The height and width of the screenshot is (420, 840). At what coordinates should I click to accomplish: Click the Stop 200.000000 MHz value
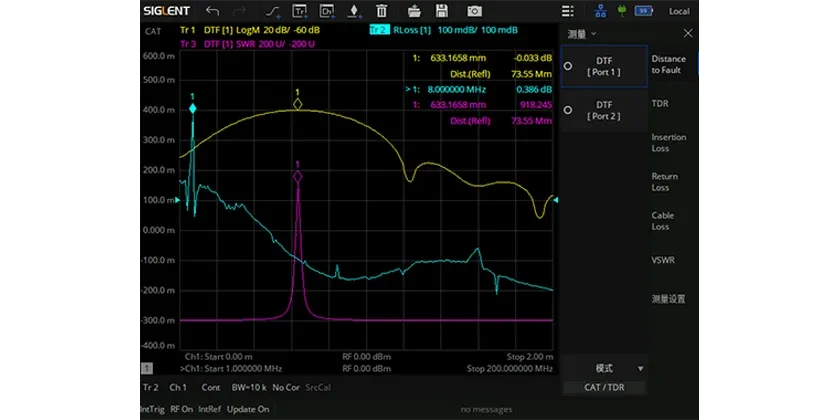click(509, 369)
